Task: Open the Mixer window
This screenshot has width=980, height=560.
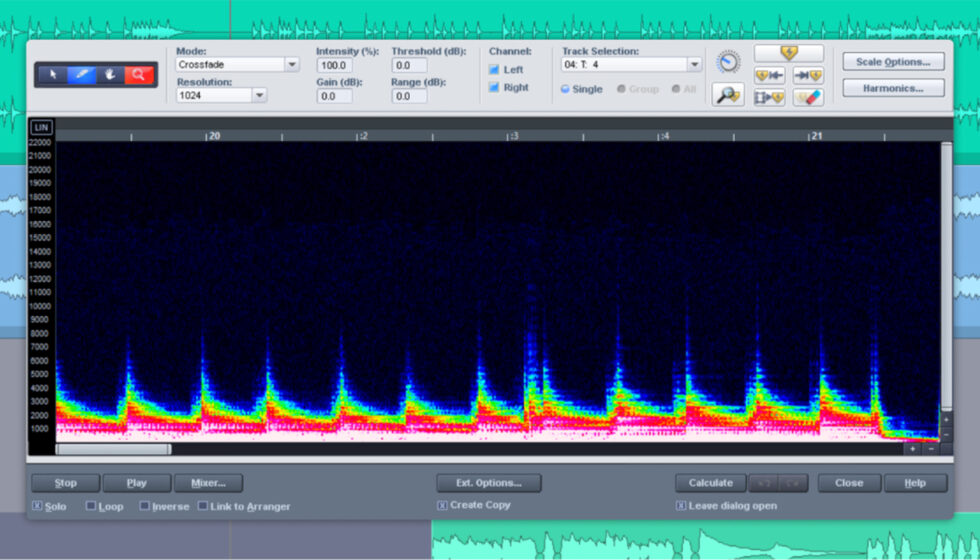Action: 208,483
